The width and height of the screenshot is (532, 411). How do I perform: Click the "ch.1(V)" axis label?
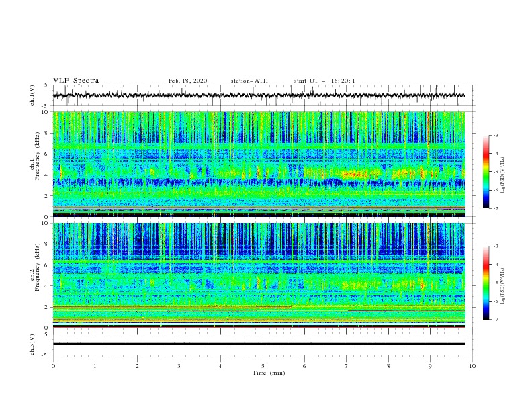pyautogui.click(x=32, y=95)
